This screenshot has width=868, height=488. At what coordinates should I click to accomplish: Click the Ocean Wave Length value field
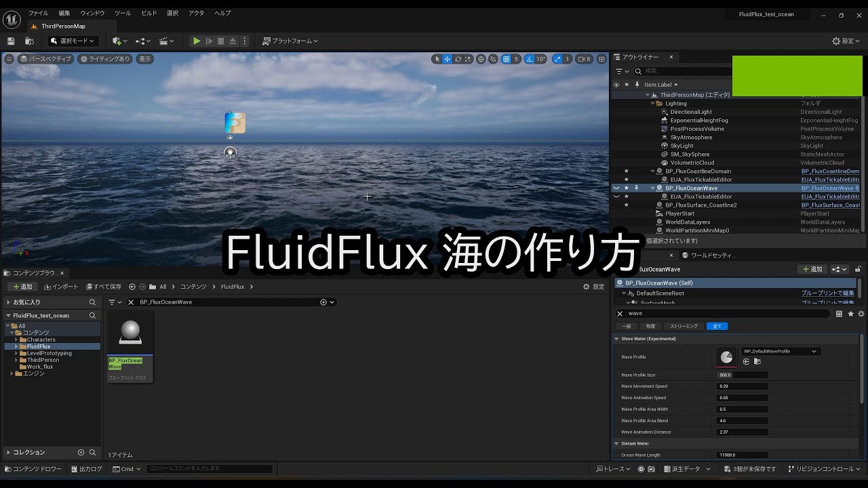coord(742,455)
